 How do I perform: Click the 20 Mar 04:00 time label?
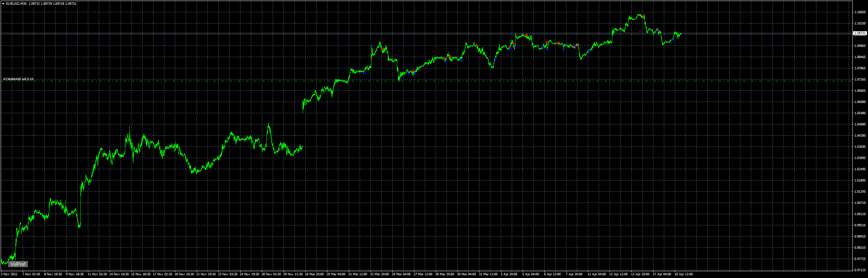coord(336,274)
